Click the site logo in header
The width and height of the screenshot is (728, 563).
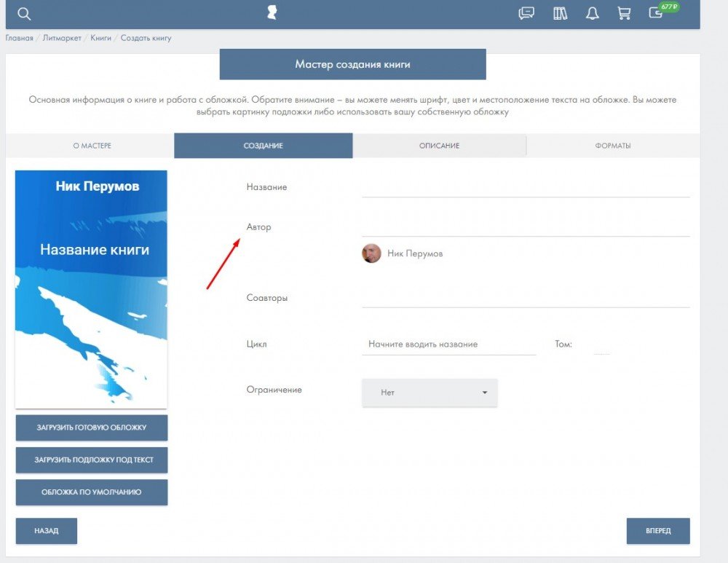click(272, 13)
